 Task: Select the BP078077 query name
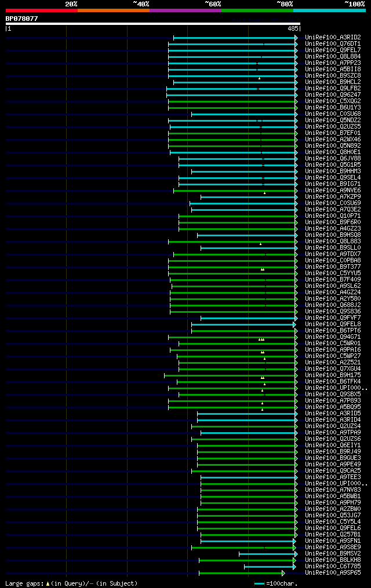tap(22, 19)
